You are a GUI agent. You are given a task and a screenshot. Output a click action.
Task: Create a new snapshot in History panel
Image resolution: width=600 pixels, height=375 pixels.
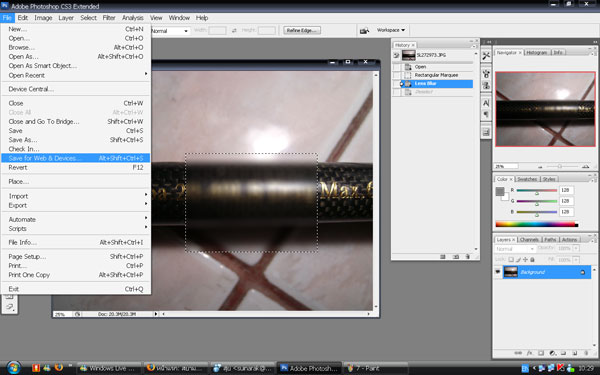[x=456, y=257]
